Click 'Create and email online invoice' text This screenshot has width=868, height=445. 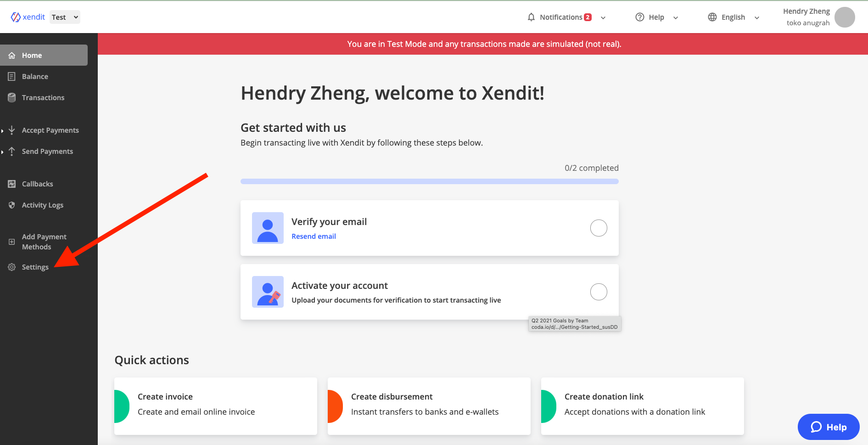pyautogui.click(x=196, y=412)
